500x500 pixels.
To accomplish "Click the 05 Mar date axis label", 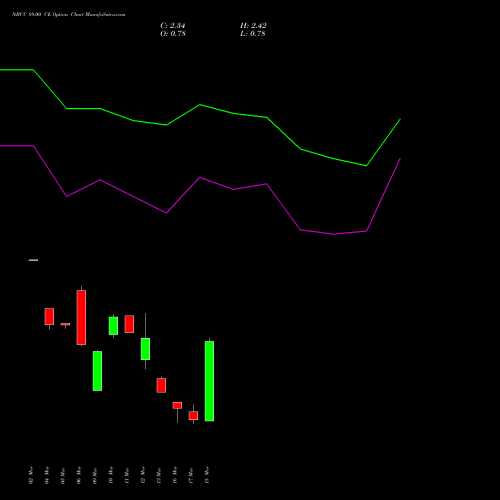I will tap(63, 475).
